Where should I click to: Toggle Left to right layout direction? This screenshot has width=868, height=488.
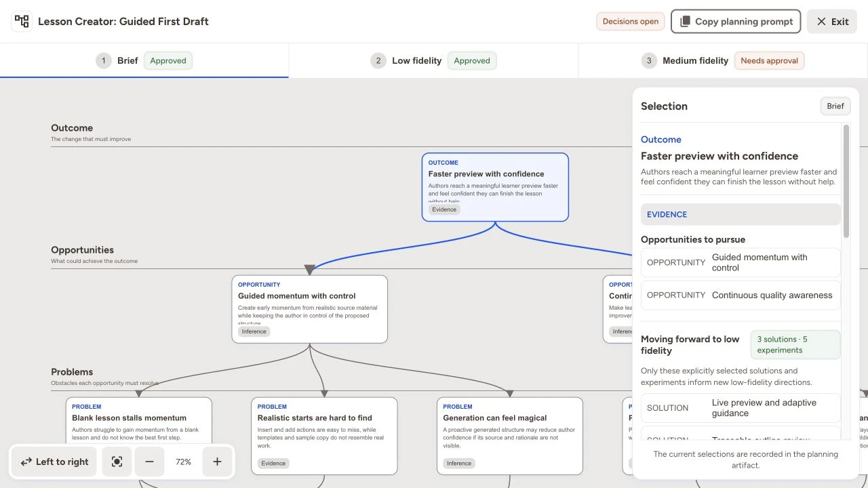pos(54,462)
